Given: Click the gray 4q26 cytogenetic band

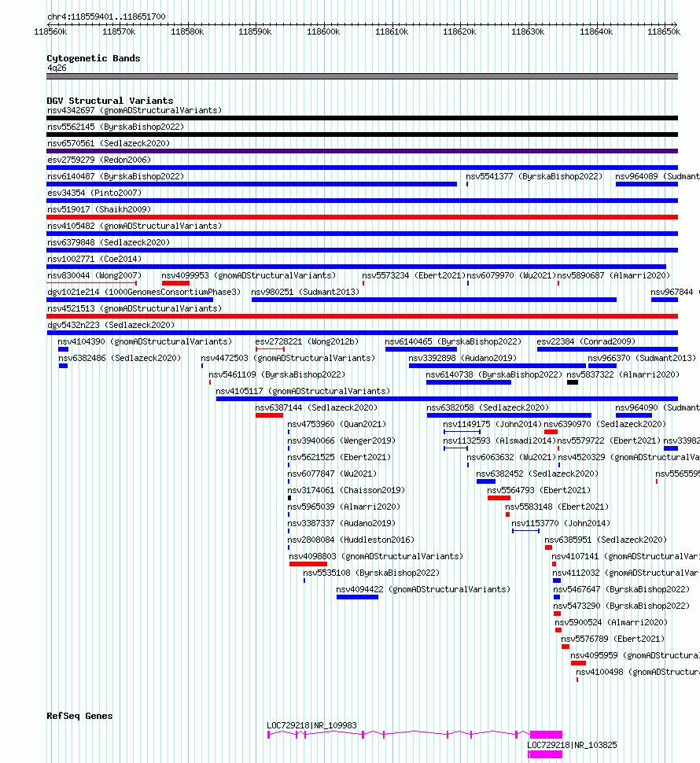Looking at the screenshot, I should coord(363,77).
